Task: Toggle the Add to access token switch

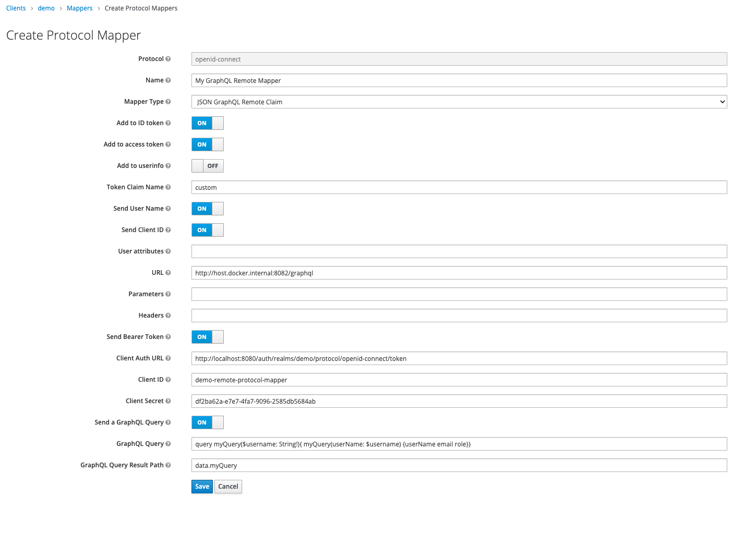Action: pyautogui.click(x=208, y=144)
